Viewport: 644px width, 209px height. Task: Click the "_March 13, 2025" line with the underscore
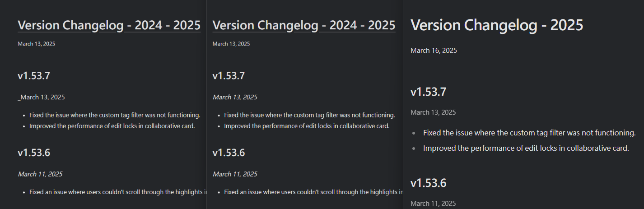pyautogui.click(x=41, y=97)
